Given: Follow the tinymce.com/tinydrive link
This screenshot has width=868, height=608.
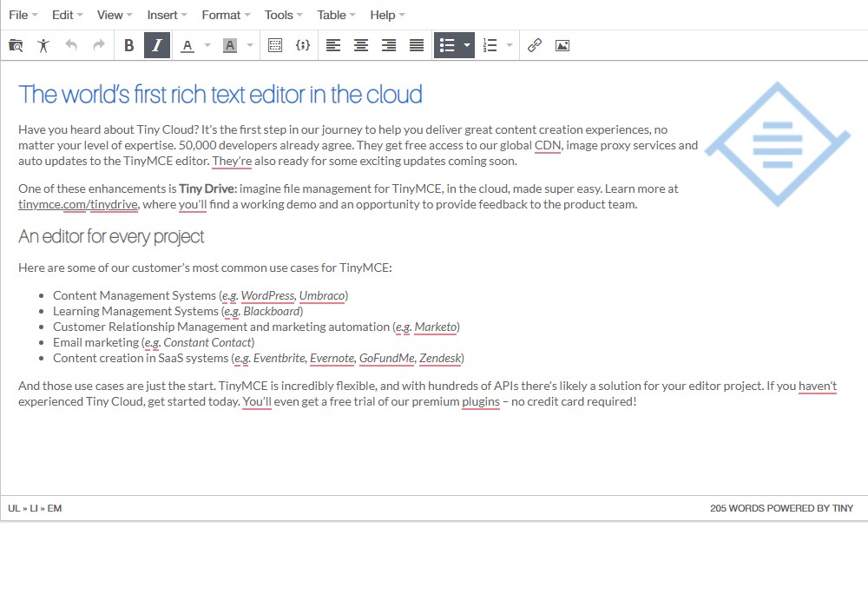Looking at the screenshot, I should pyautogui.click(x=78, y=204).
